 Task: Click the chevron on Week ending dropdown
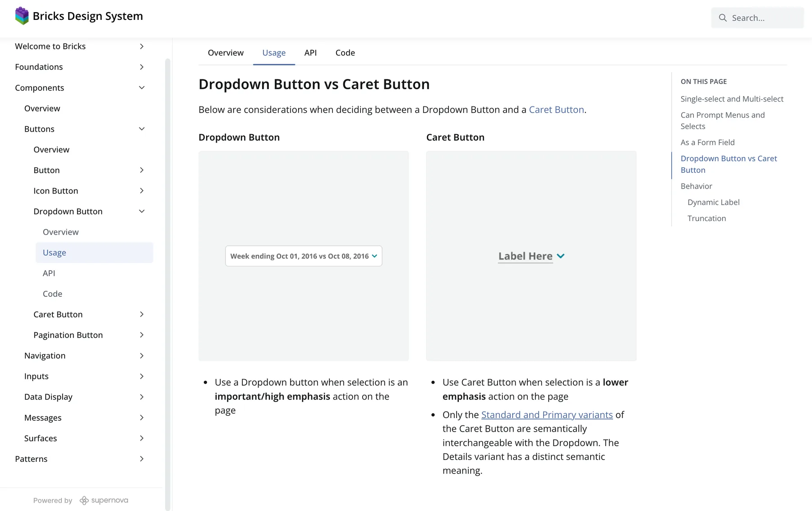[x=374, y=256]
